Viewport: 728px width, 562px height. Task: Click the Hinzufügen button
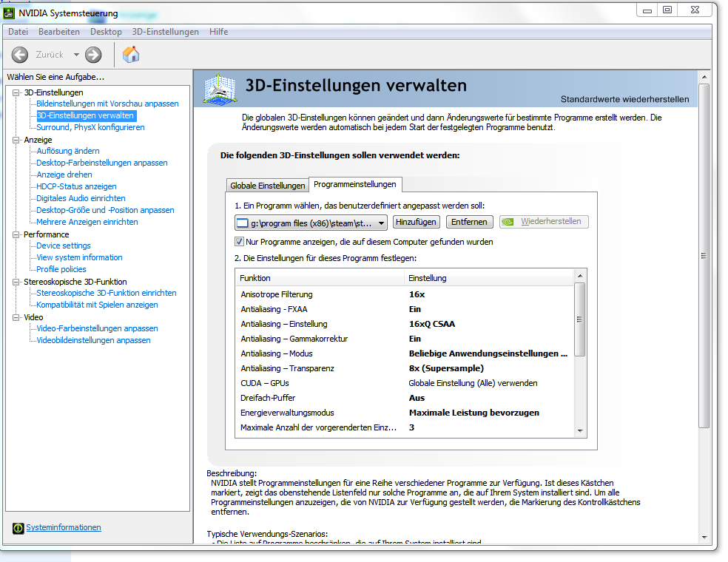pyautogui.click(x=416, y=222)
